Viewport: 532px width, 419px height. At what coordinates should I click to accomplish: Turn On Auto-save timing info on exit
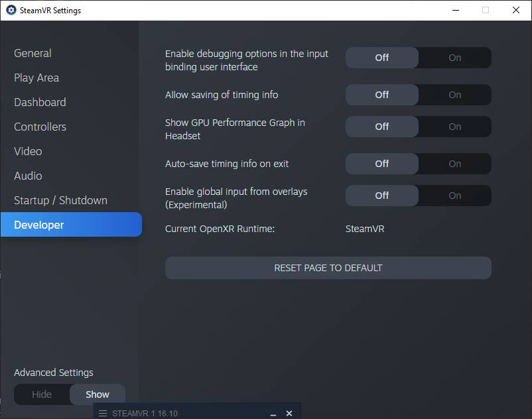(454, 164)
